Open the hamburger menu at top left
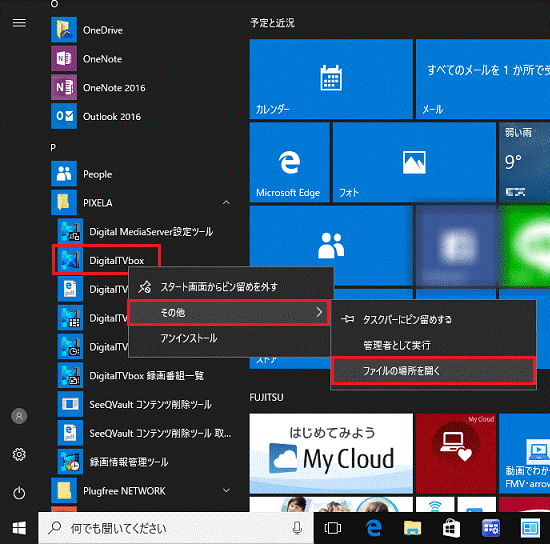 [19, 23]
